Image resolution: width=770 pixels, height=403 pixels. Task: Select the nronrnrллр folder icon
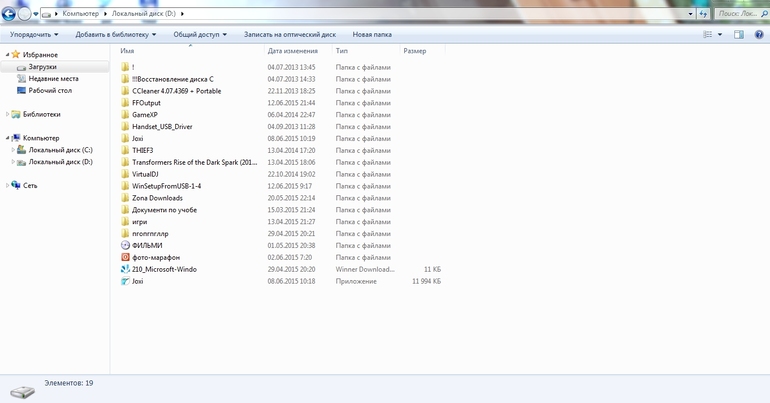(x=125, y=234)
